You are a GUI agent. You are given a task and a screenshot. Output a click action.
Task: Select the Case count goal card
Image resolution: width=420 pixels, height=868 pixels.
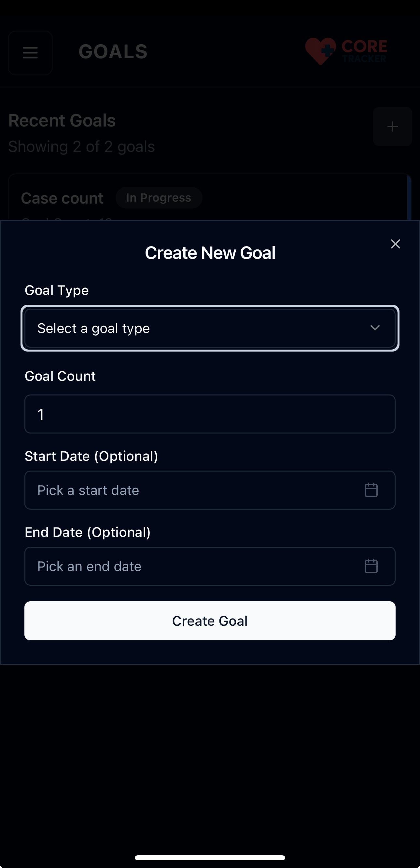[62, 198]
